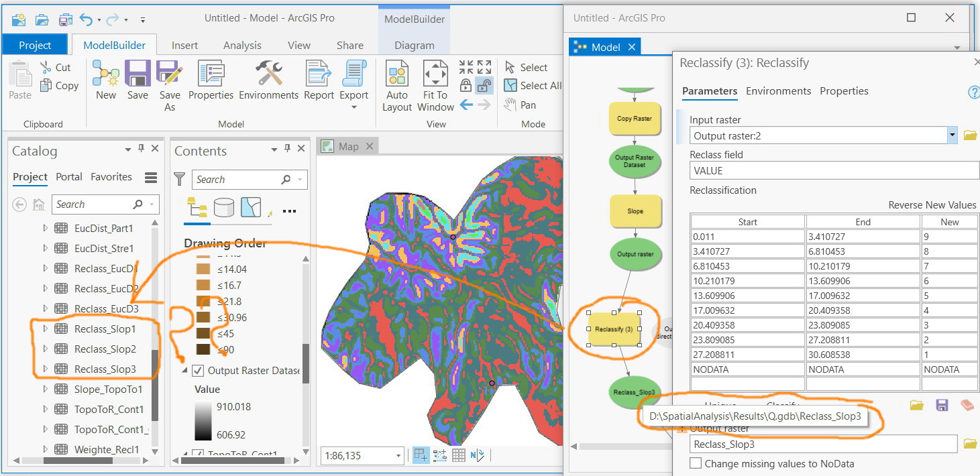Click the fixed zoom-out arrows icon
The width and height of the screenshot is (980, 476).
(484, 67)
